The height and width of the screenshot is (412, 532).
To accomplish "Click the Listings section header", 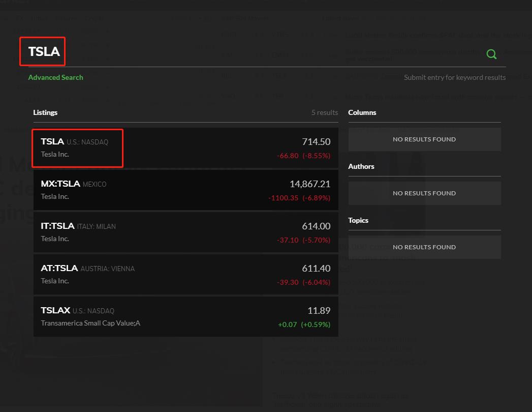I will (x=45, y=112).
